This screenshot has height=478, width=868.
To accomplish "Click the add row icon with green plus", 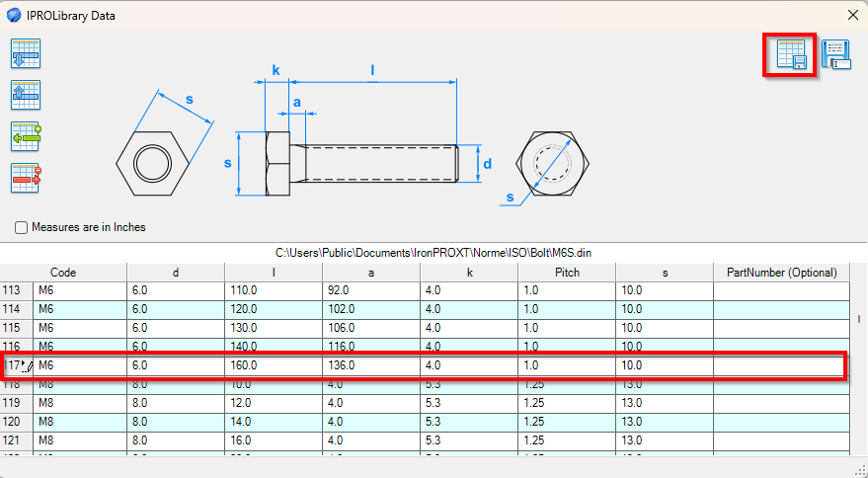I will click(26, 136).
